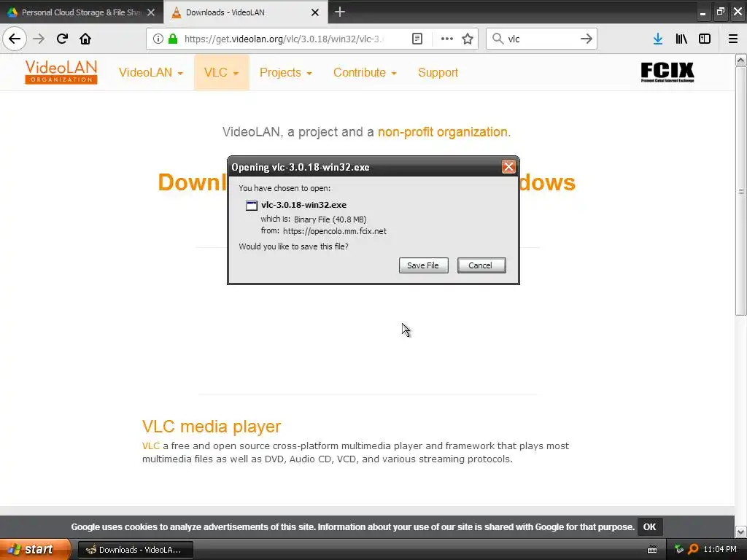Image resolution: width=747 pixels, height=560 pixels.
Task: Click Save File in the dialog
Action: [x=424, y=265]
